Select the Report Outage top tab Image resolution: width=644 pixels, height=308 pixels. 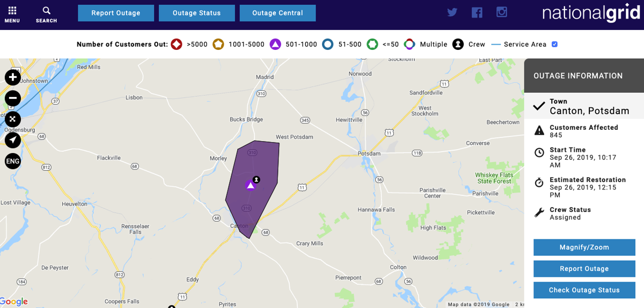(116, 13)
